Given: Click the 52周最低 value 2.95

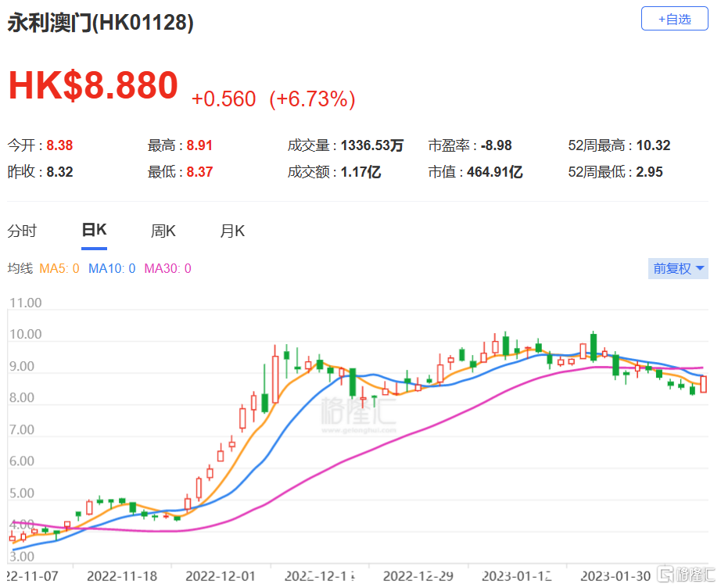Looking at the screenshot, I should [x=649, y=172].
